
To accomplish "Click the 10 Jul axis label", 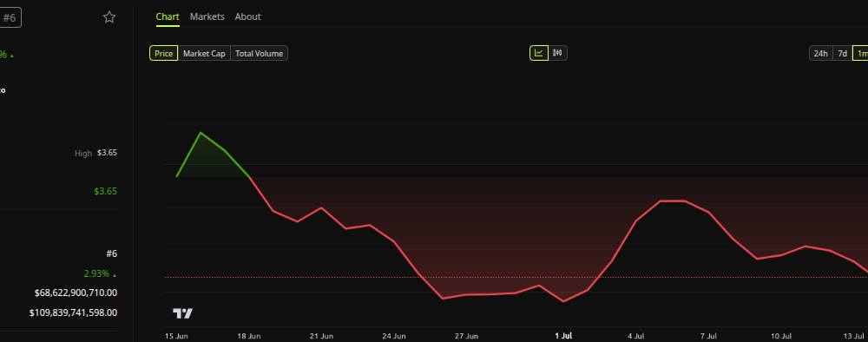I will point(781,336).
